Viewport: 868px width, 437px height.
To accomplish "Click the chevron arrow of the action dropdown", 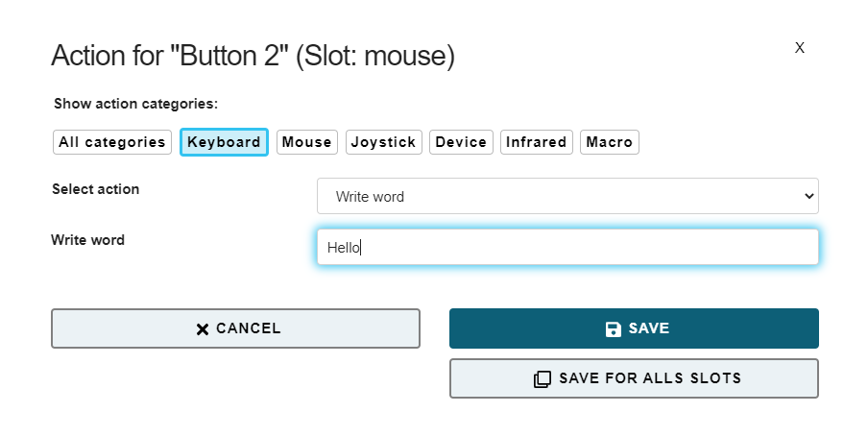I will pyautogui.click(x=808, y=196).
